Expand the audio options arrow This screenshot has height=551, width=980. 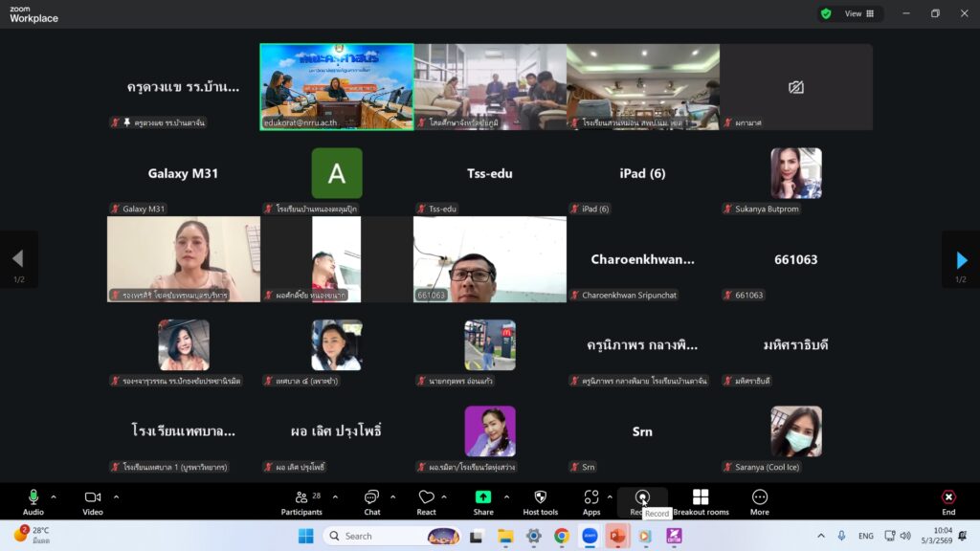point(54,496)
